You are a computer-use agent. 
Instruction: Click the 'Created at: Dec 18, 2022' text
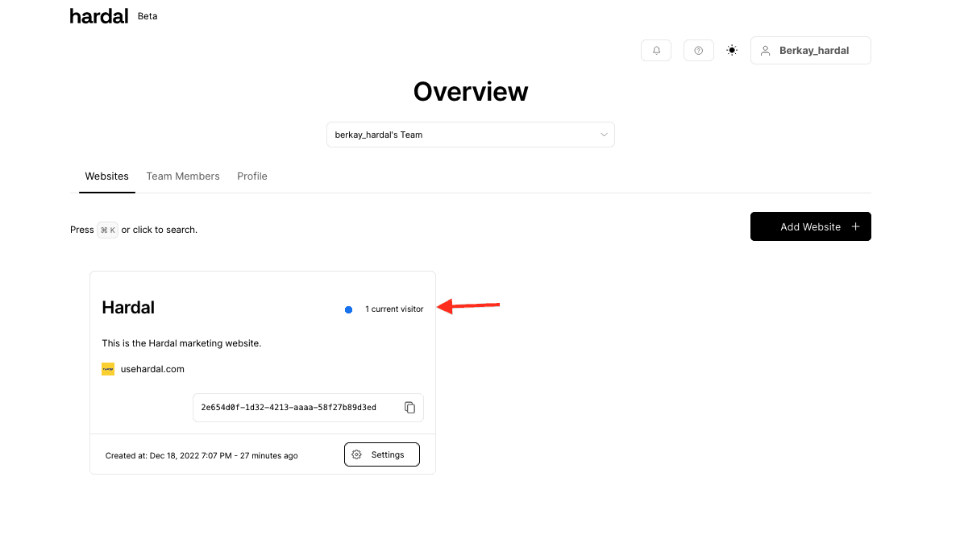pos(202,456)
